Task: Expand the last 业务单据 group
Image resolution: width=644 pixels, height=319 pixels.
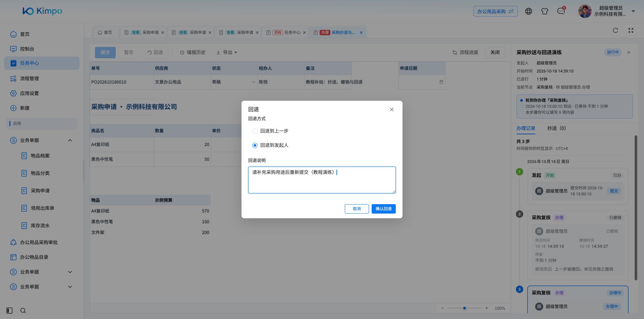Action: point(70,287)
